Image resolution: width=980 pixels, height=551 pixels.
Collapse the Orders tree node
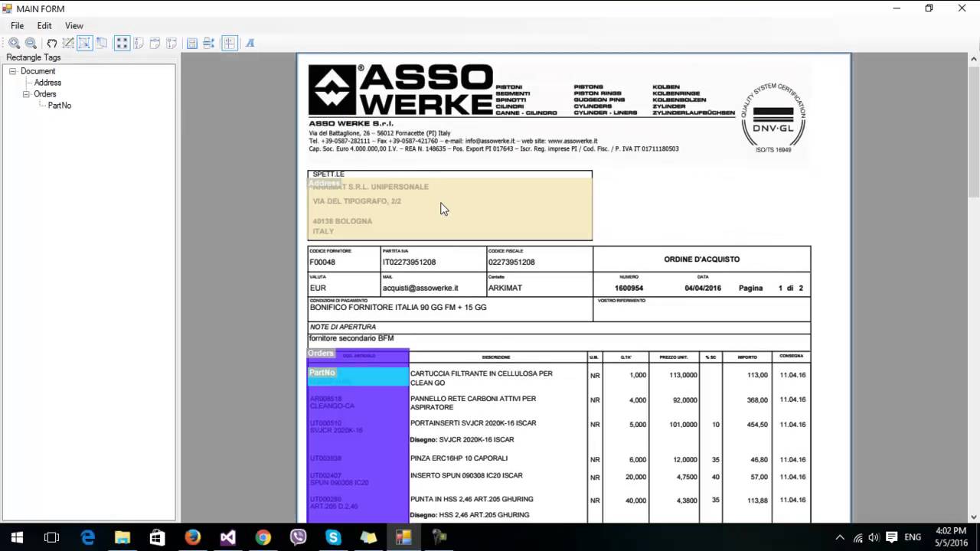[x=26, y=94]
